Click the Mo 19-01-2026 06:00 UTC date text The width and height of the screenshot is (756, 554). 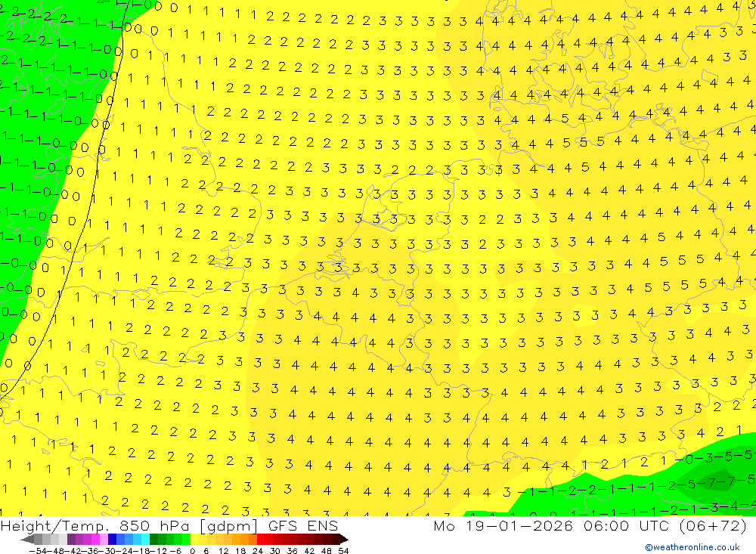553,526
